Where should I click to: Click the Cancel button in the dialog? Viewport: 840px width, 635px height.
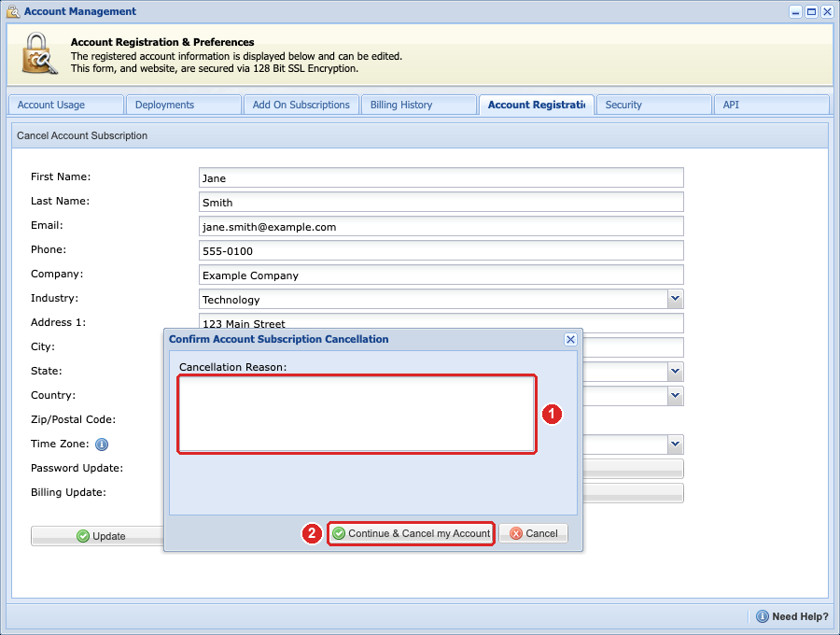(x=534, y=534)
